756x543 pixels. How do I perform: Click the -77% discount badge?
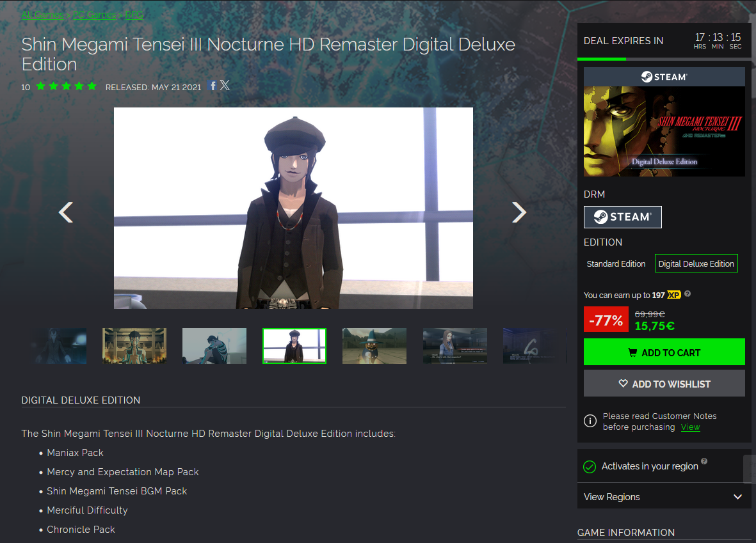pos(606,319)
